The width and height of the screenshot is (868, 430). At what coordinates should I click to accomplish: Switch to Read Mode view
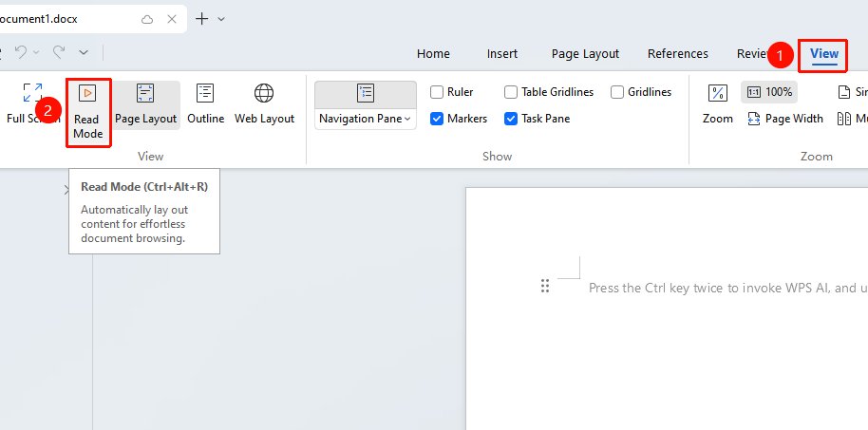[88, 112]
